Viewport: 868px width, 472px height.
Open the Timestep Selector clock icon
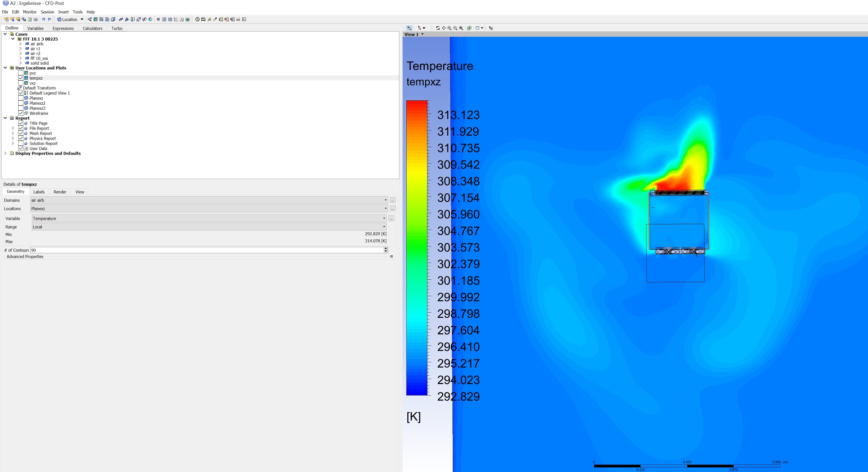coord(197,20)
